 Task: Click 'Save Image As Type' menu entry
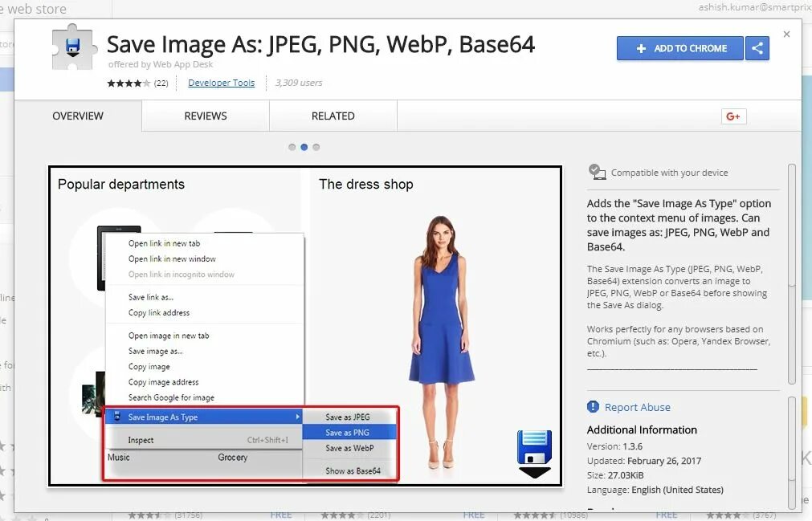pyautogui.click(x=203, y=417)
